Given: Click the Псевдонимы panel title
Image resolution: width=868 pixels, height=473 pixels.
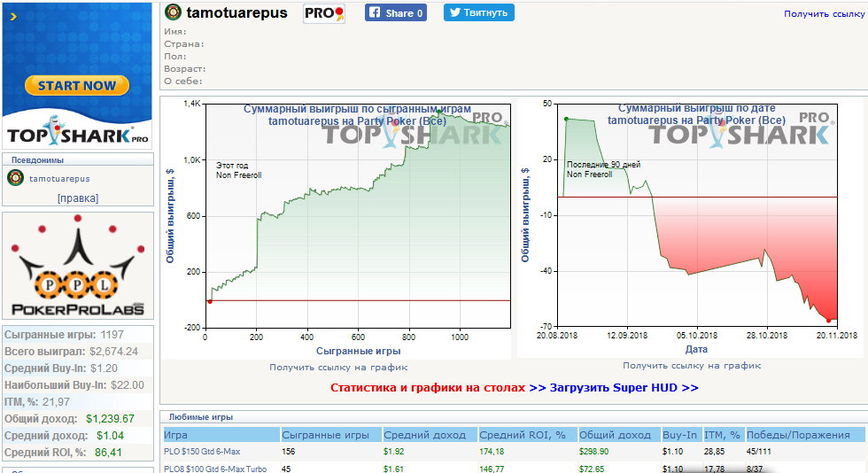Looking at the screenshot, I should point(37,160).
